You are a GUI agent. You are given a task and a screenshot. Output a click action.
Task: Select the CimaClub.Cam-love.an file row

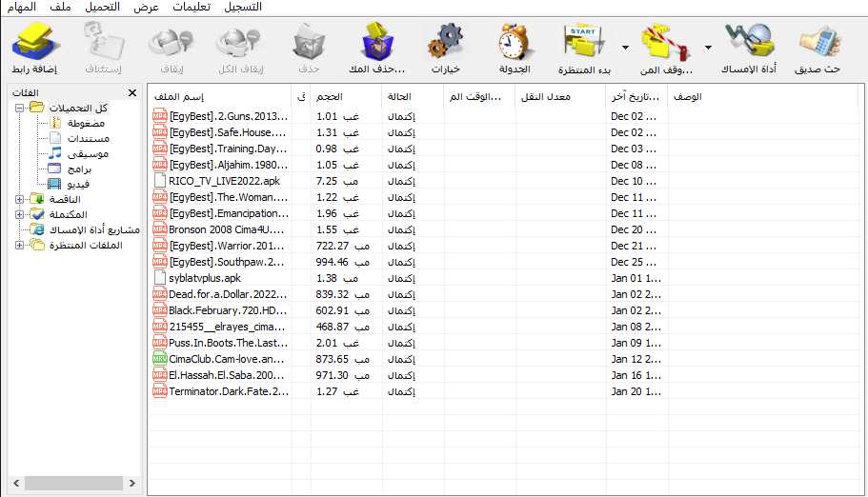click(503, 359)
